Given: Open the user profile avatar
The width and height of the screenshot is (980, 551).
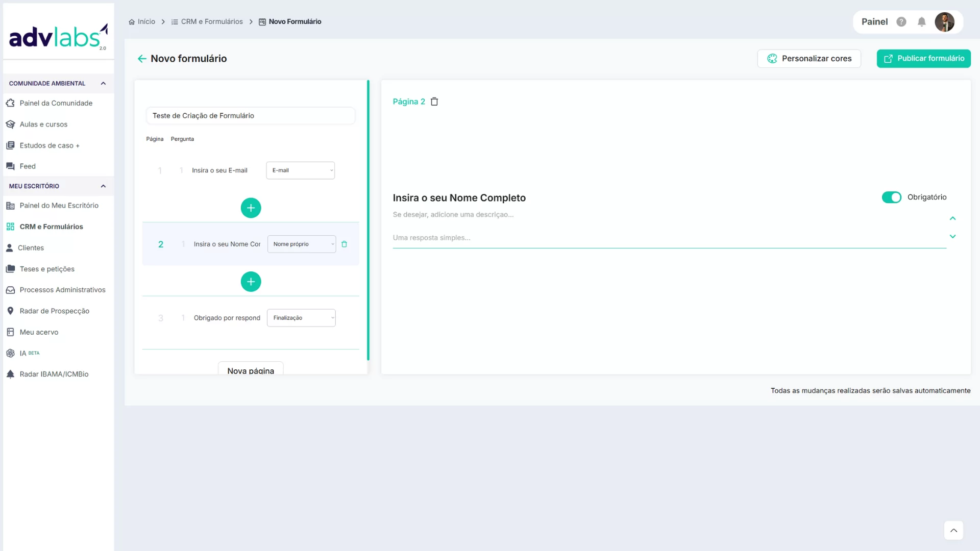Looking at the screenshot, I should tap(944, 22).
